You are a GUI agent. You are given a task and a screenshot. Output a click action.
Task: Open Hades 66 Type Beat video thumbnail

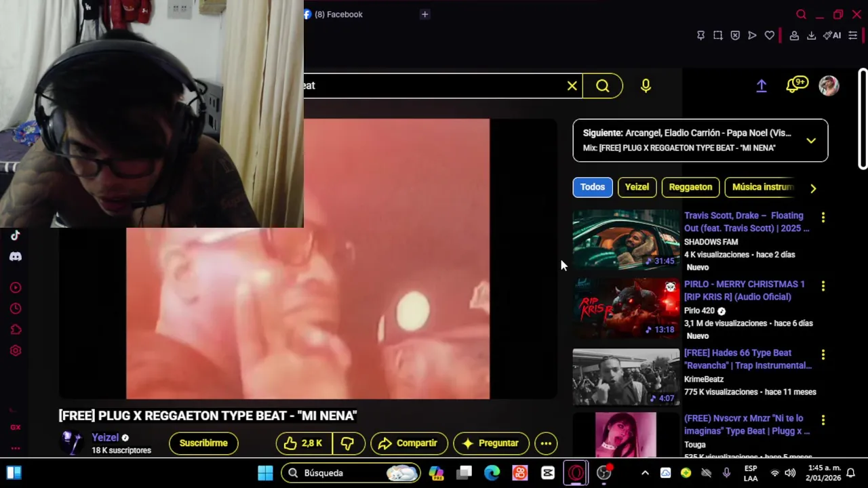626,377
